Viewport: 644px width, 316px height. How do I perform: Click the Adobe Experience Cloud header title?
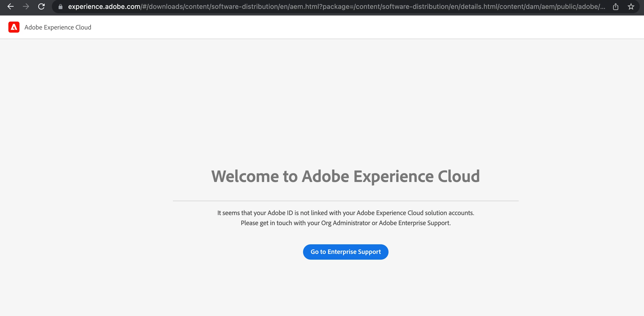point(58,27)
